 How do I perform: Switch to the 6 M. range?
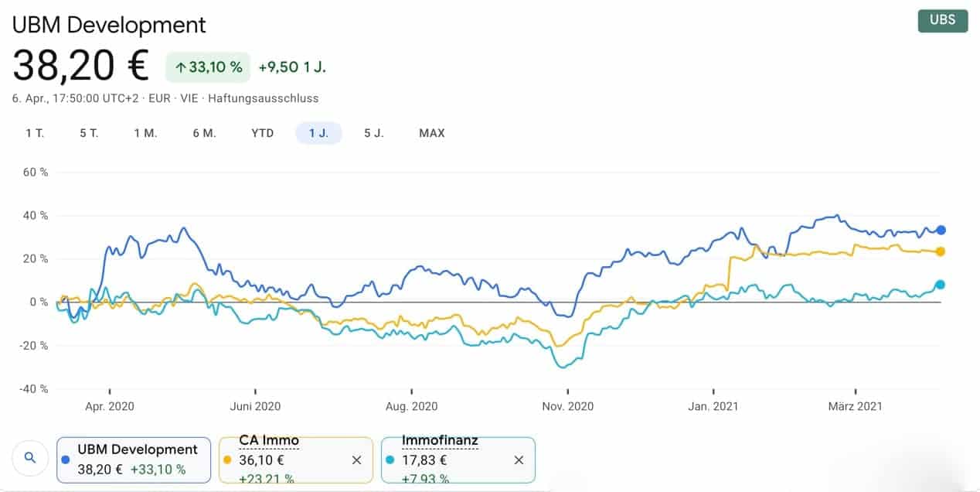[x=205, y=133]
